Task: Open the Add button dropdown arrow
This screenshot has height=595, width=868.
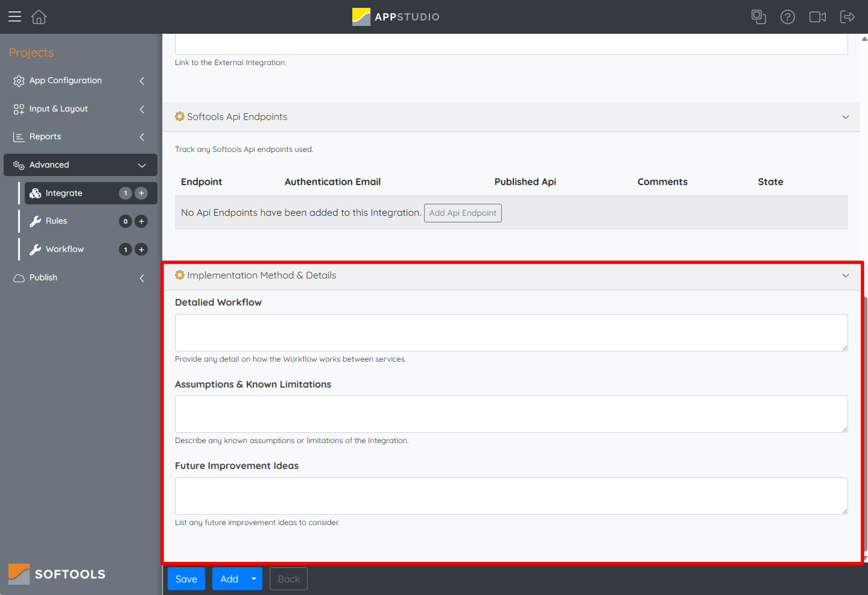Action: tap(253, 579)
